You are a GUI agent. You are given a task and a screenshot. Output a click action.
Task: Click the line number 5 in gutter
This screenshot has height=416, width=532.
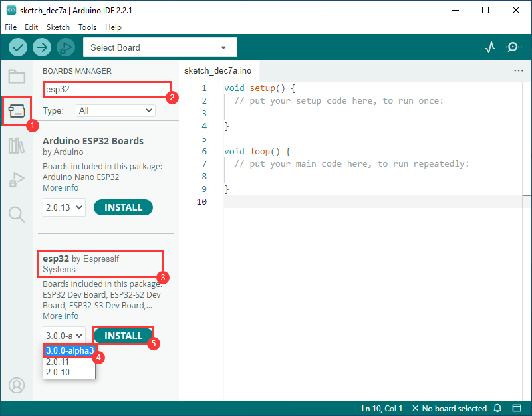coord(204,139)
